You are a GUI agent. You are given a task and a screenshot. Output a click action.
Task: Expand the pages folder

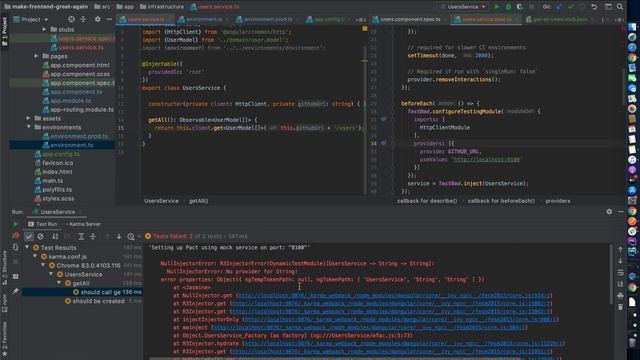pyautogui.click(x=36, y=56)
